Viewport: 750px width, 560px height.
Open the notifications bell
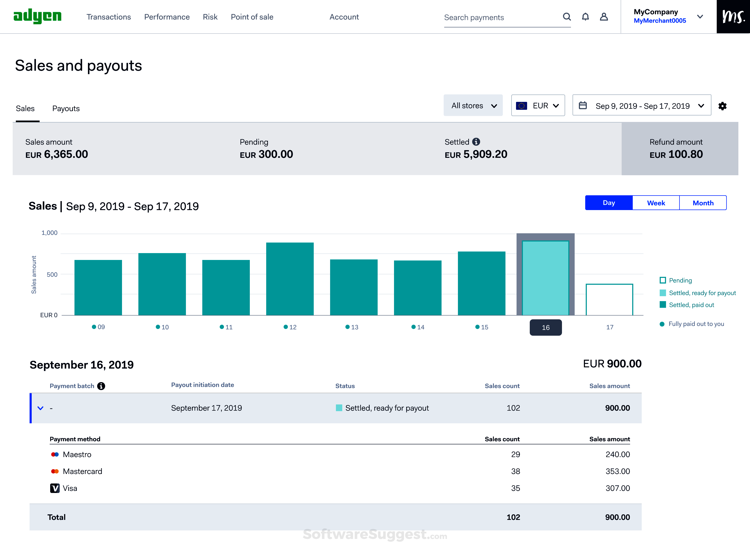[x=585, y=17]
